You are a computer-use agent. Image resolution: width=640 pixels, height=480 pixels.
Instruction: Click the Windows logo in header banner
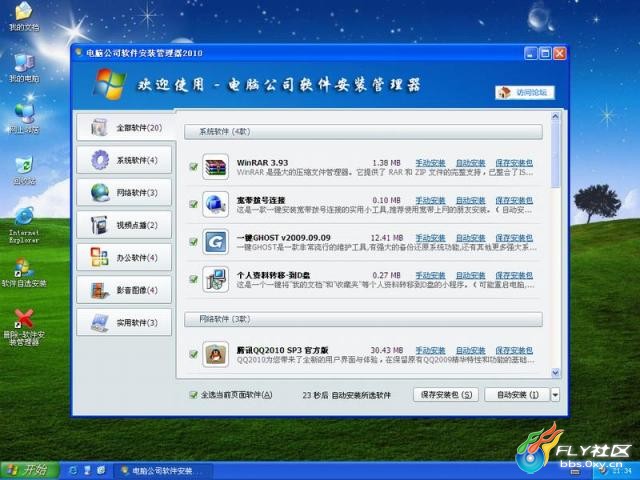[109, 84]
